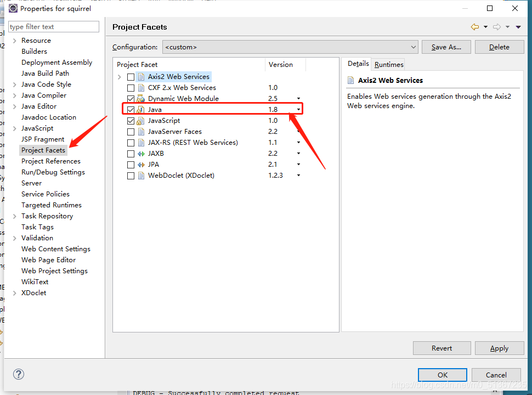This screenshot has height=395, width=532.
Task: Click the back navigation arrow icon
Action: [475, 27]
